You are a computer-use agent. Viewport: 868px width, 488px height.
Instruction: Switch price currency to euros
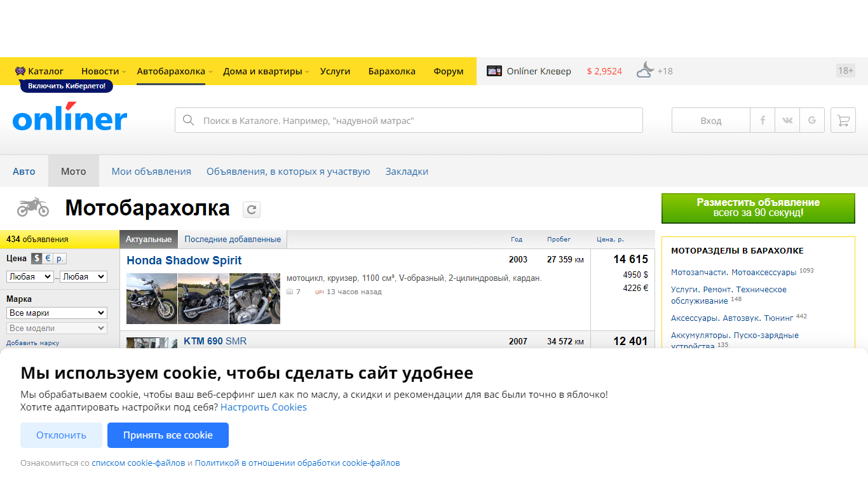click(x=48, y=259)
